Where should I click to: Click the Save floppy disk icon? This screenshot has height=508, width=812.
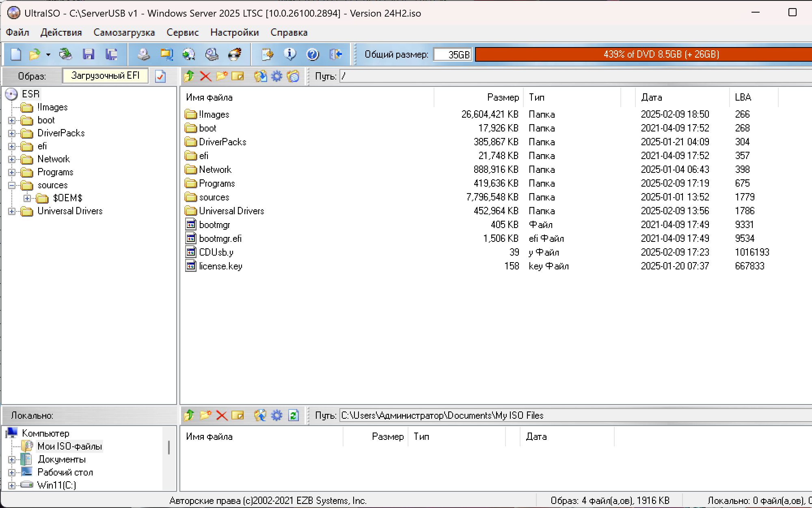tap(89, 54)
